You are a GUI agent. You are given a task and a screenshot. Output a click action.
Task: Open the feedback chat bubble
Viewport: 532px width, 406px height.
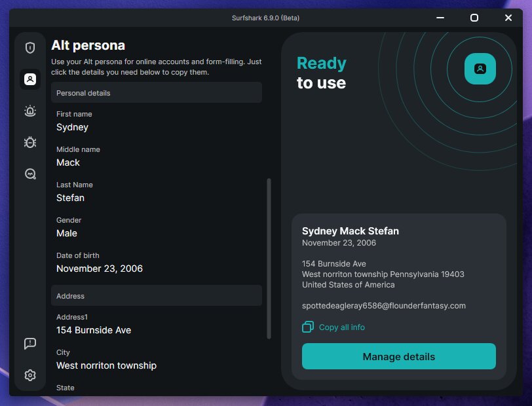coord(29,343)
